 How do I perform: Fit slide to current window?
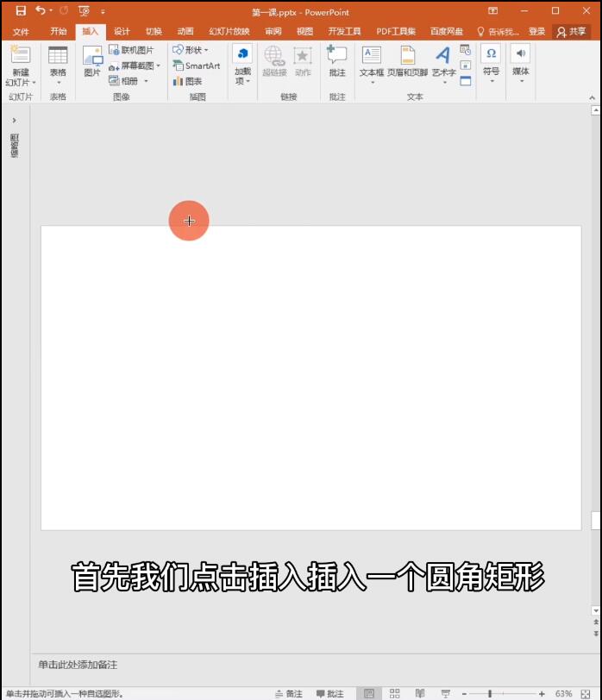pyautogui.click(x=586, y=694)
